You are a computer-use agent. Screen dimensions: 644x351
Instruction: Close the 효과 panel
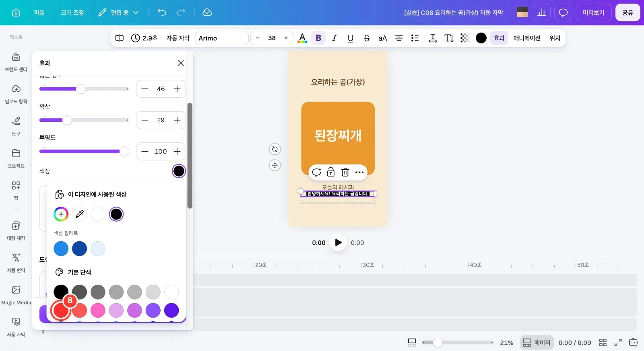[181, 63]
